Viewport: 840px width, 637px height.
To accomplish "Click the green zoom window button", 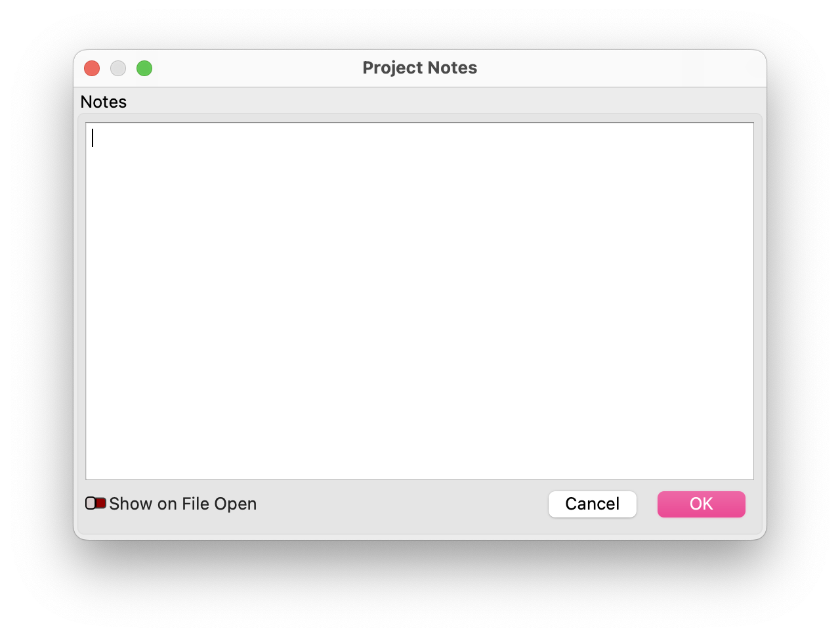I will 144,68.
